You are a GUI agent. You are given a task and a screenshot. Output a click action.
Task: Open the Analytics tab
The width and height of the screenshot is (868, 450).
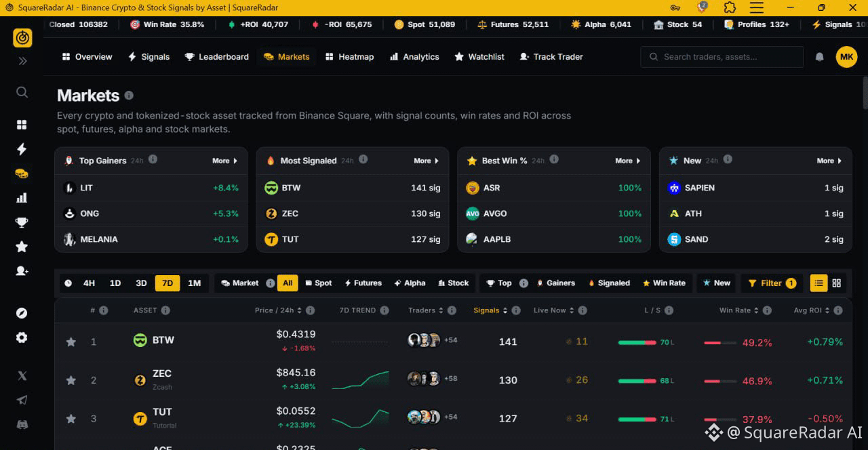[x=414, y=57]
